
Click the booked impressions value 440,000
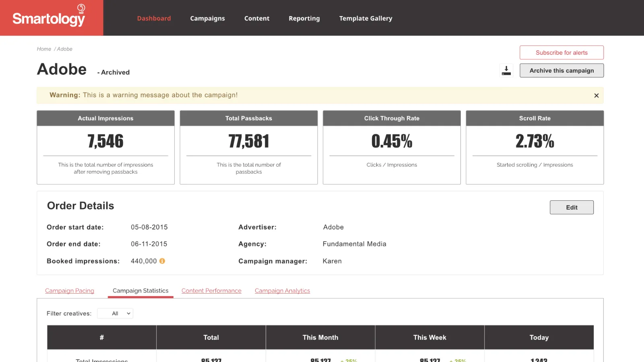[144, 261]
